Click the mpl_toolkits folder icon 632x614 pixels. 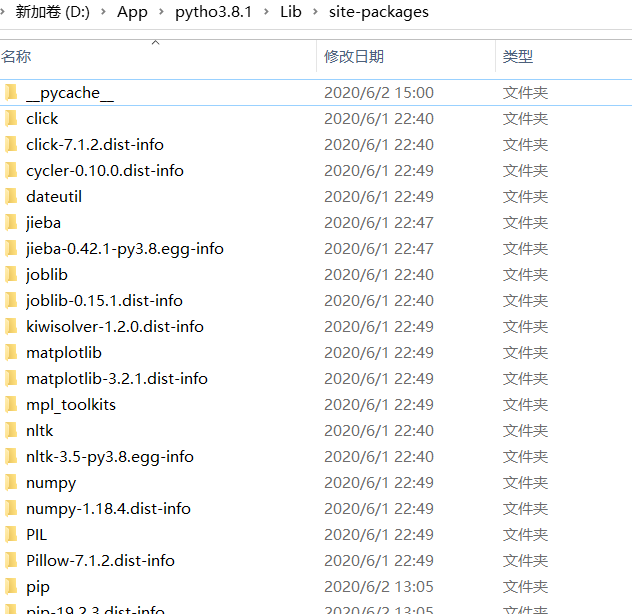tap(11, 405)
